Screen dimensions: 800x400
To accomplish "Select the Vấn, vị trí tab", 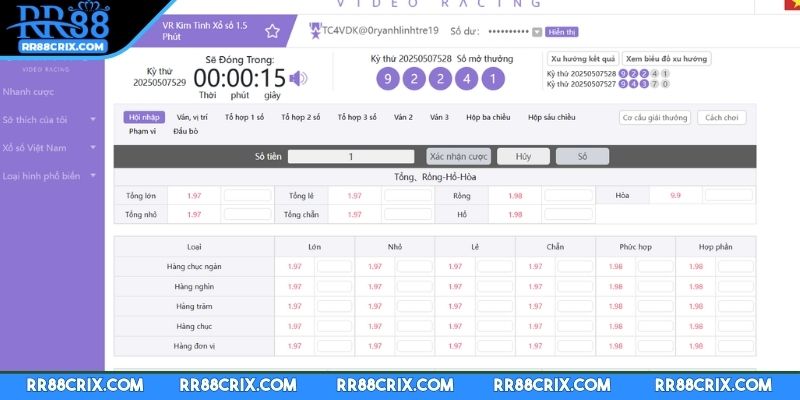I will 192,117.
